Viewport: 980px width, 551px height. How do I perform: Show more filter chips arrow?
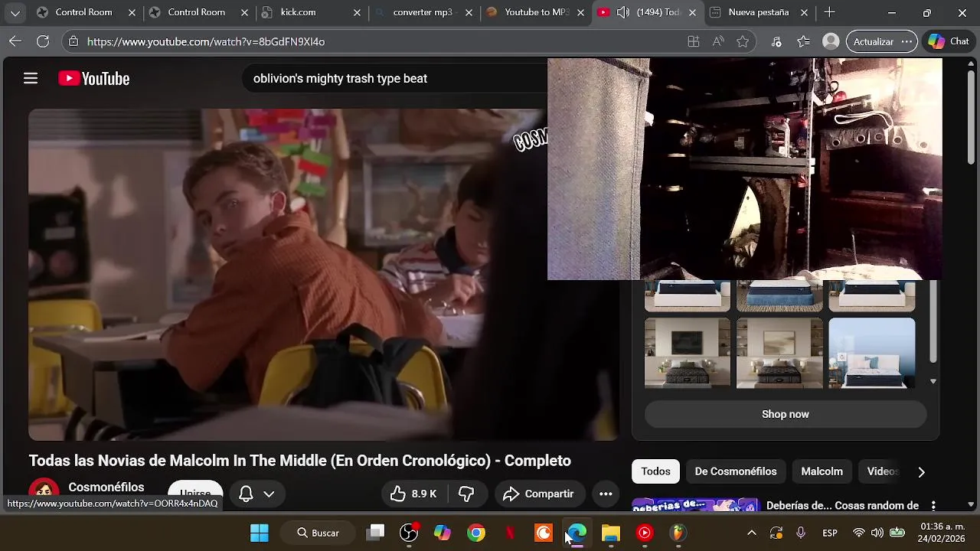tap(921, 472)
